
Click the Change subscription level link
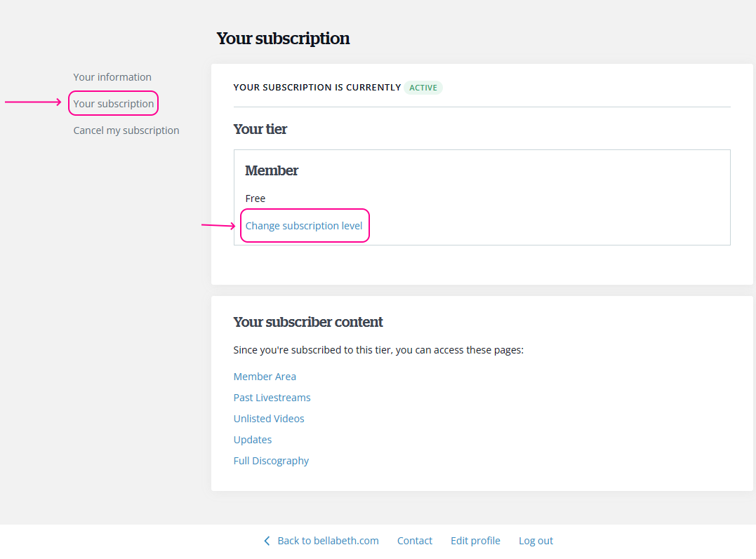pos(304,226)
